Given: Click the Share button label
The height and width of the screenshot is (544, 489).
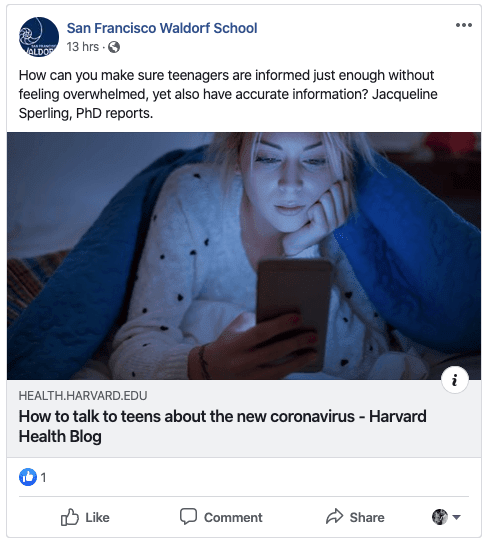Looking at the screenshot, I should tap(367, 517).
